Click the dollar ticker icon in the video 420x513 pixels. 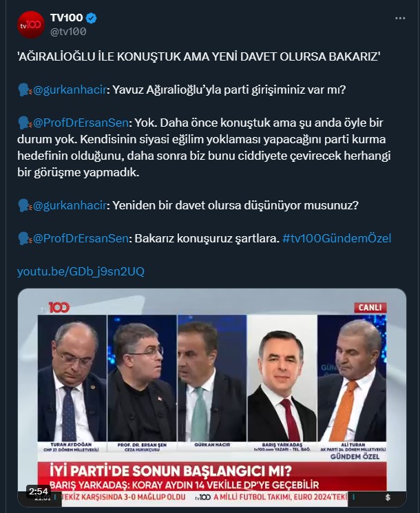(x=388, y=497)
